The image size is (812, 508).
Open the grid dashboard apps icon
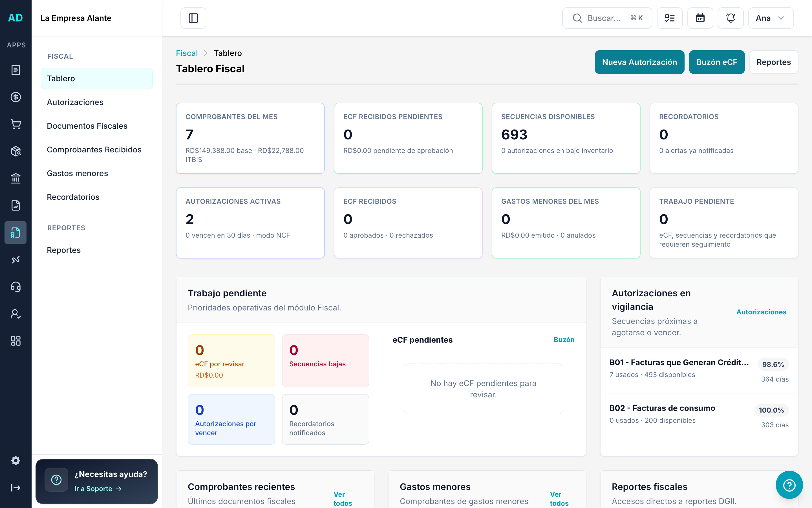16,341
